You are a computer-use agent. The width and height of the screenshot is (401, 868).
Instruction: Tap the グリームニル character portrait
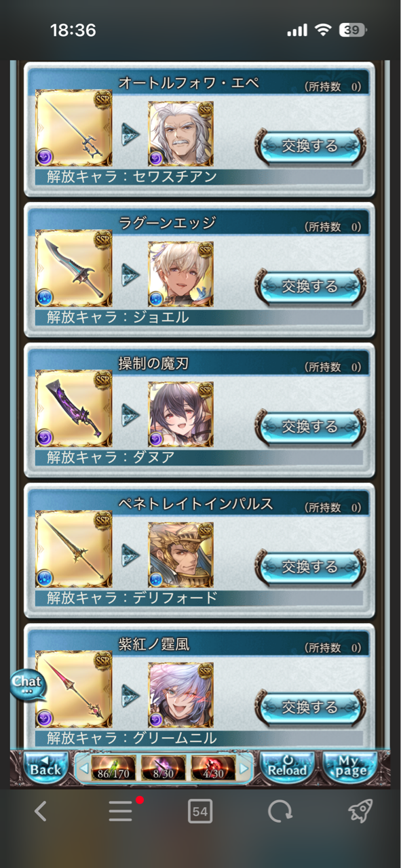coord(180,695)
